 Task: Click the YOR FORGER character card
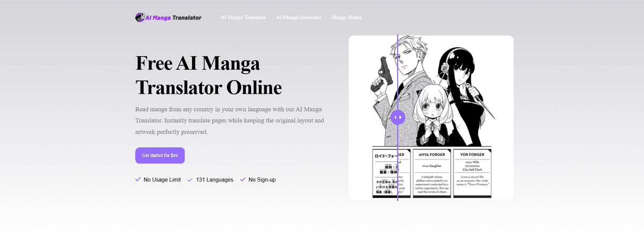[x=472, y=173]
